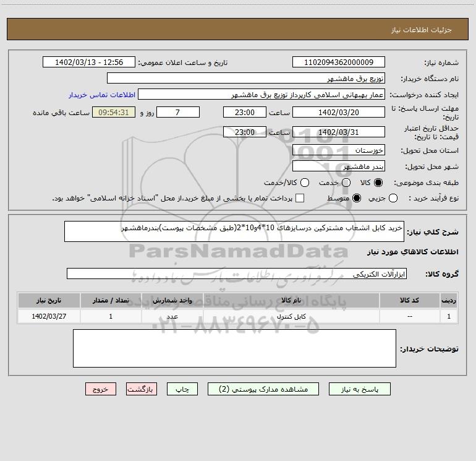Click the time field beside 1402/03/31
476x461 pixels.
245,132
